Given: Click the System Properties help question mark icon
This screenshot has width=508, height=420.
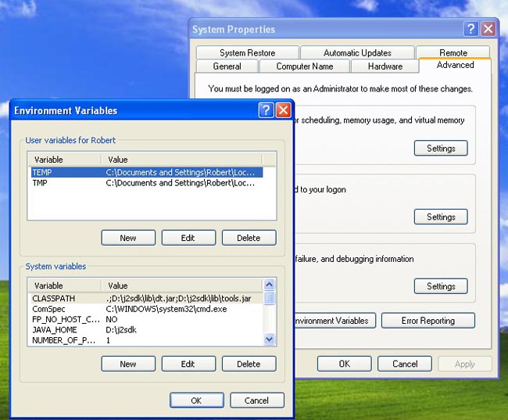Looking at the screenshot, I should [471, 29].
